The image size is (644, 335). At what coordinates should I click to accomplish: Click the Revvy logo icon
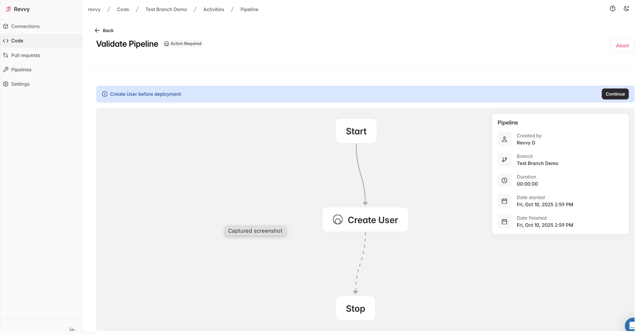click(x=8, y=9)
